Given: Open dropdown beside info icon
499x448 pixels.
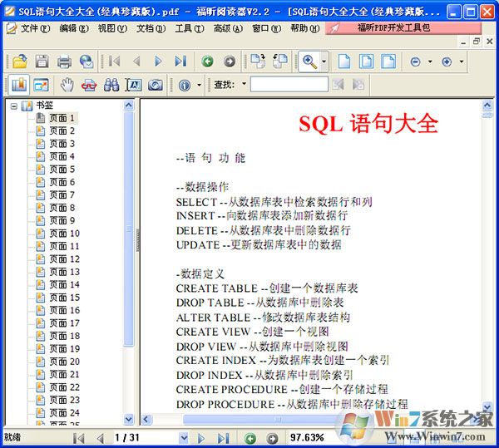Looking at the screenshot, I should coord(200,85).
